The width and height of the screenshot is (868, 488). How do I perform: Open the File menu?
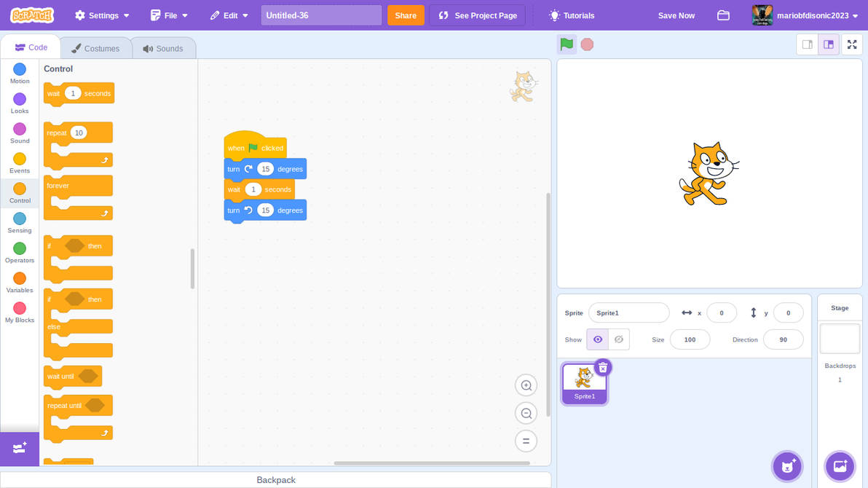(169, 15)
